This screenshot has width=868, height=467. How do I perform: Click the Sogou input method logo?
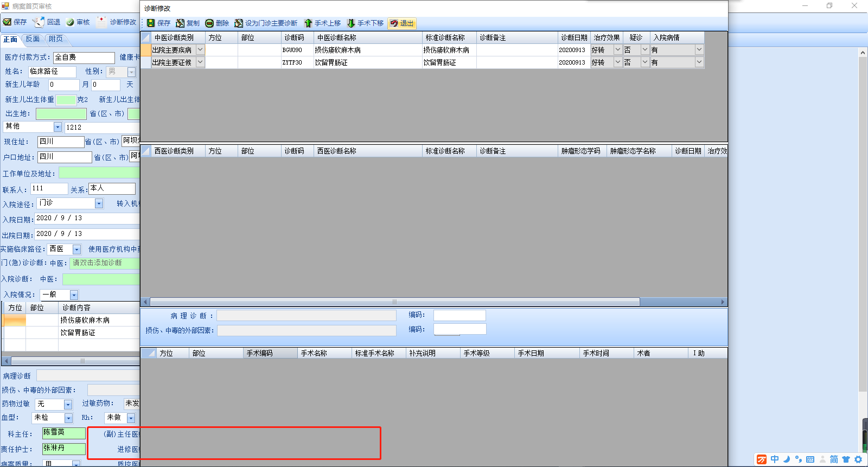pyautogui.click(x=762, y=459)
